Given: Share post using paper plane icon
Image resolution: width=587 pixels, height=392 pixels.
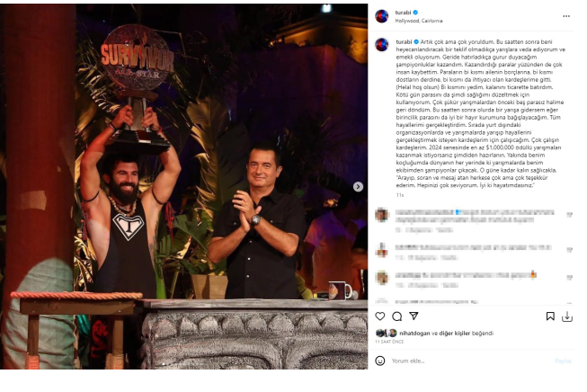Looking at the screenshot, I should (x=414, y=316).
